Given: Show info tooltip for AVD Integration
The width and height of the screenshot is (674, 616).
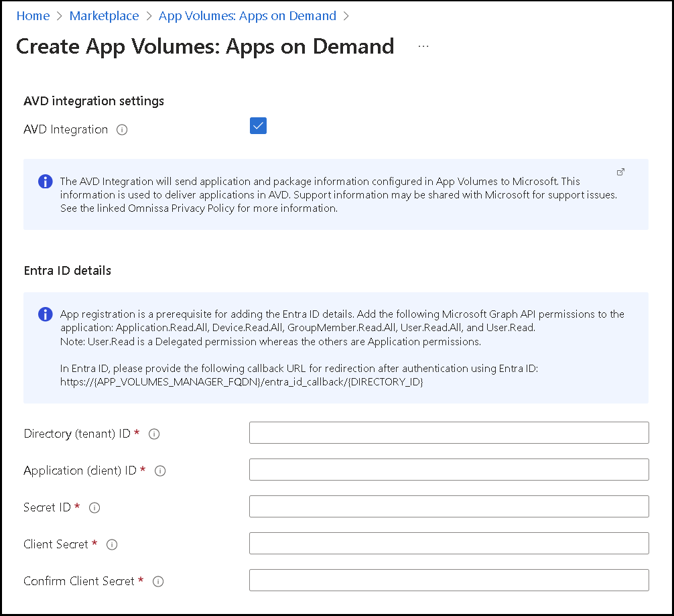Looking at the screenshot, I should tap(122, 129).
